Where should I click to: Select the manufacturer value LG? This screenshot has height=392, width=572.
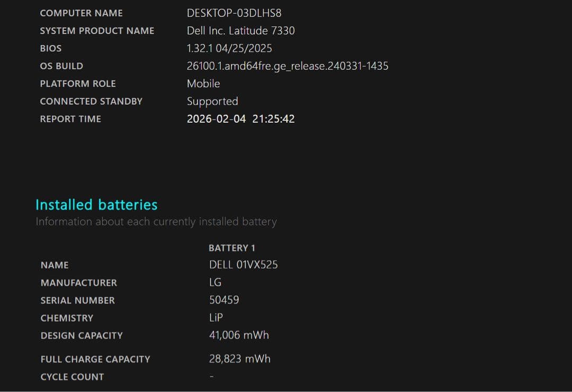[215, 282]
